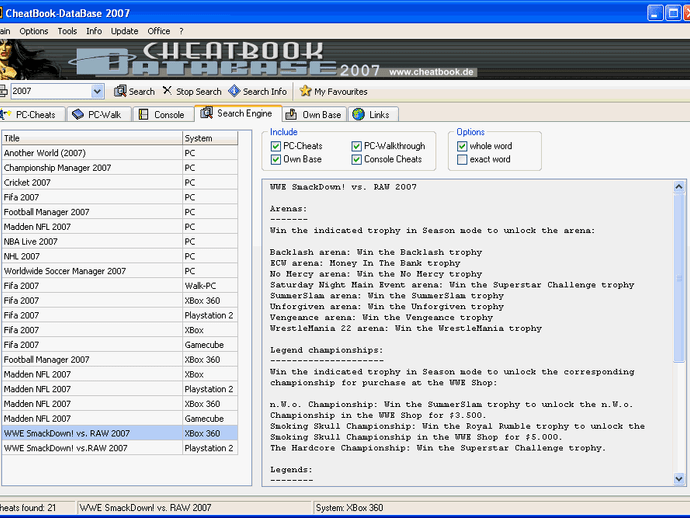Select Madden NFL 2007 XBox 360 row
Image resolution: width=690 pixels, height=518 pixels.
pyautogui.click(x=120, y=404)
